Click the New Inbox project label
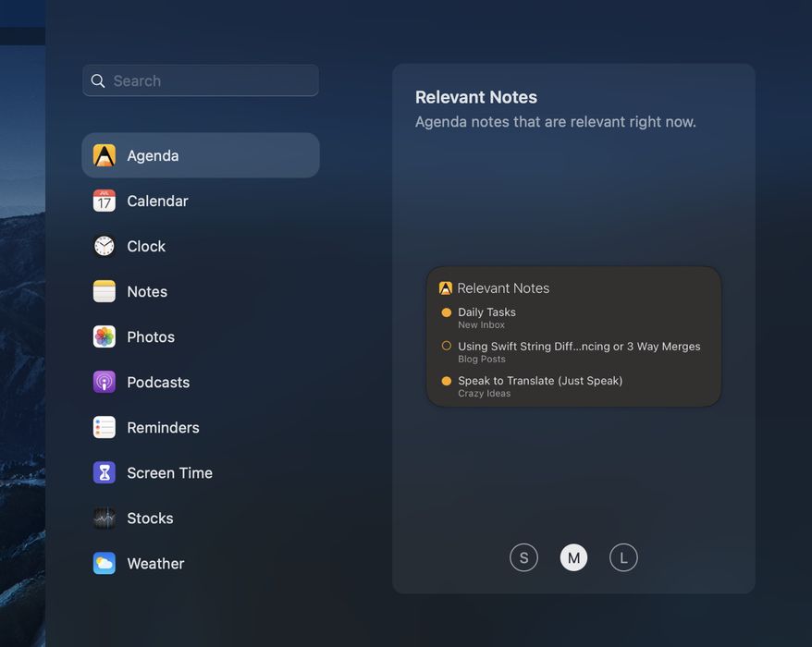The height and width of the screenshot is (647, 812). pyautogui.click(x=481, y=325)
